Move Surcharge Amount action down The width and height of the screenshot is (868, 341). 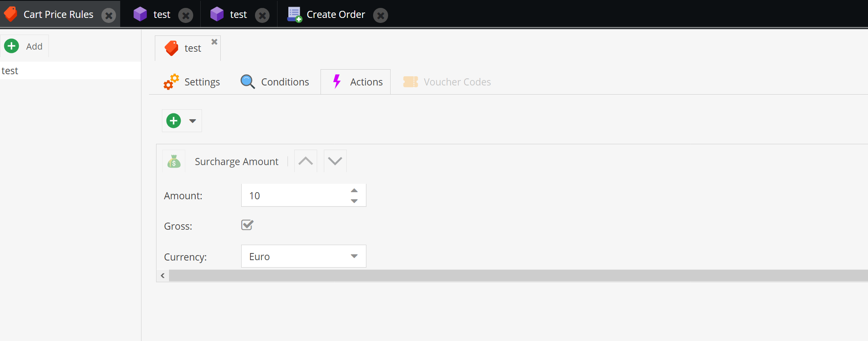[335, 161]
